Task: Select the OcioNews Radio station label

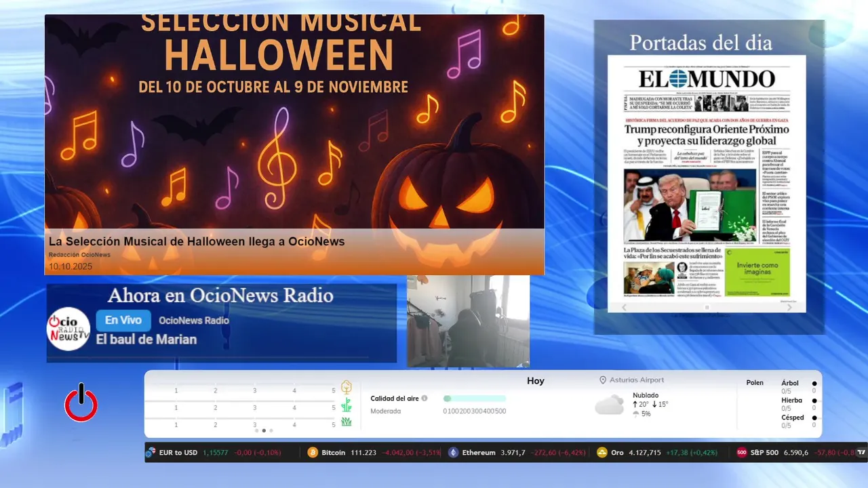Action: 194,321
